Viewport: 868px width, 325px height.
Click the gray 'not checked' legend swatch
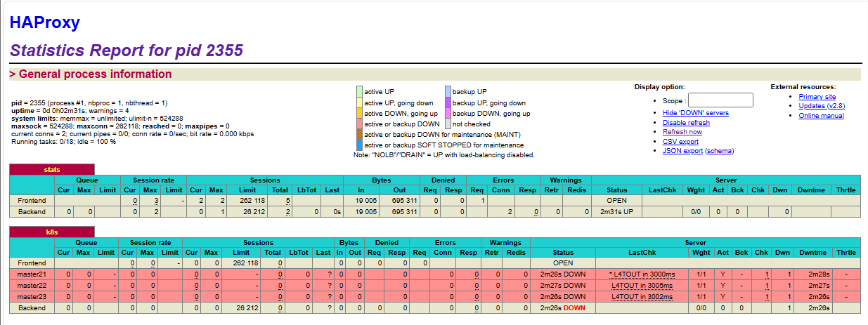448,124
